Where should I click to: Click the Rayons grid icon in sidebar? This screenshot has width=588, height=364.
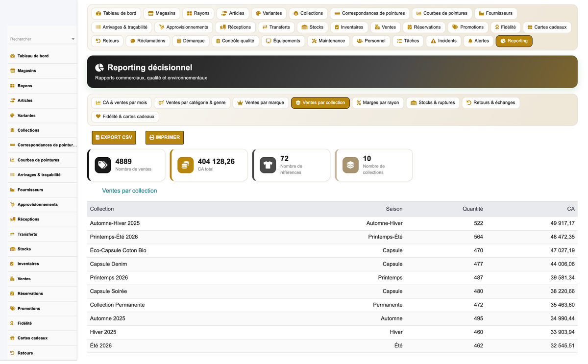point(12,86)
